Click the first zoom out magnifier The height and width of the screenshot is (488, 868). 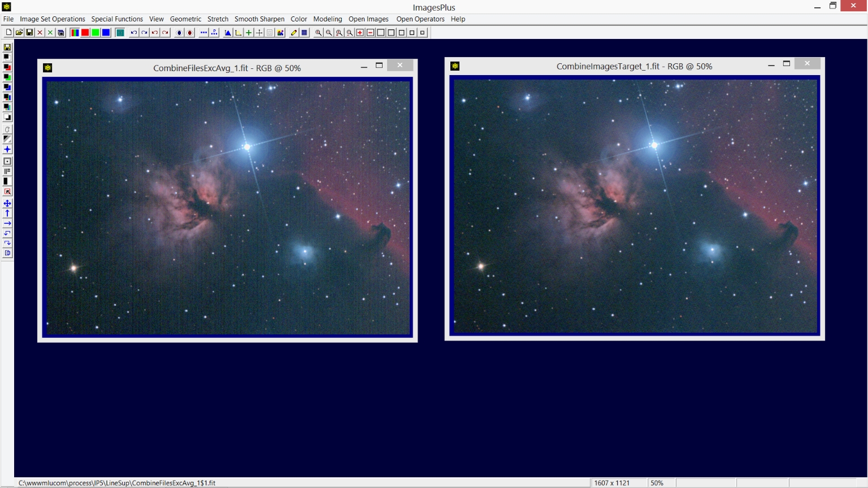point(328,33)
